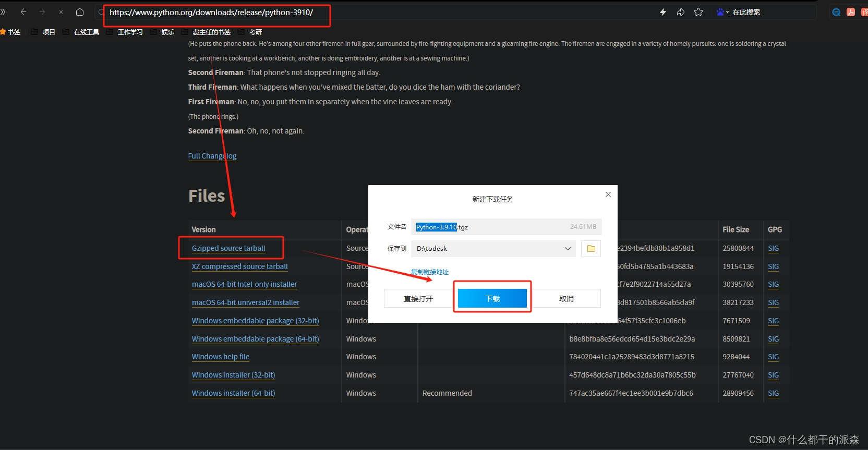The height and width of the screenshot is (450, 868).
Task: Go back with the browser back arrow
Action: click(23, 12)
